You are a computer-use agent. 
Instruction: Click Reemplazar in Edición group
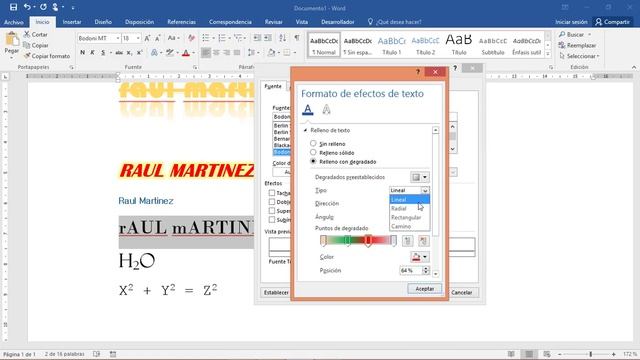click(578, 45)
